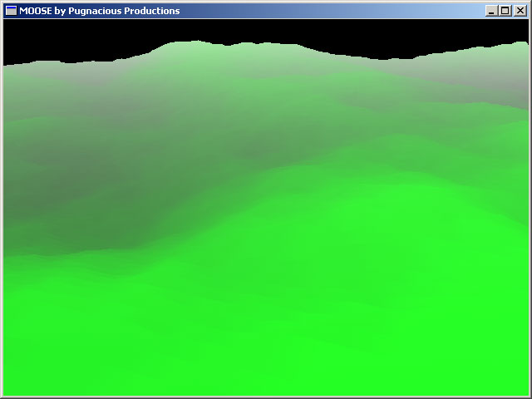Minimize the MOOSE window
This screenshot has height=399, width=532.
pos(491,11)
